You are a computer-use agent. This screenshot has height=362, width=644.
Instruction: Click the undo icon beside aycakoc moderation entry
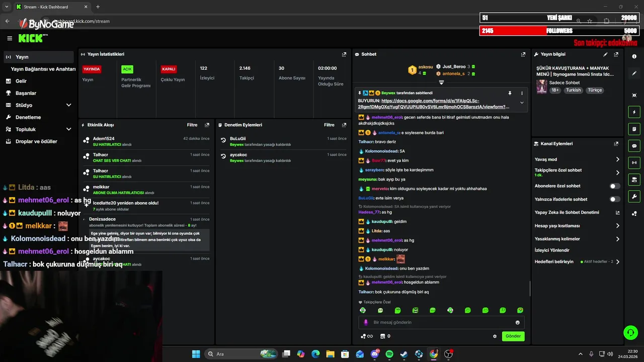tap(223, 156)
